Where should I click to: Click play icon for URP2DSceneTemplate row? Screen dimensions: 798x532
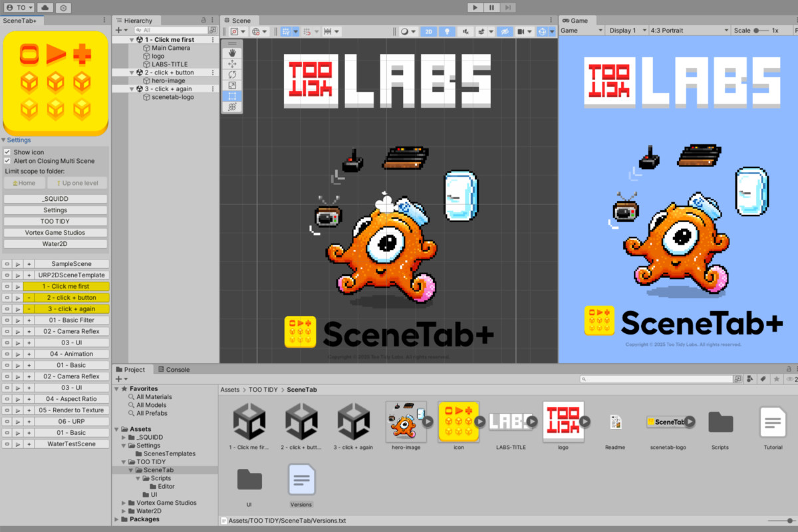point(18,275)
